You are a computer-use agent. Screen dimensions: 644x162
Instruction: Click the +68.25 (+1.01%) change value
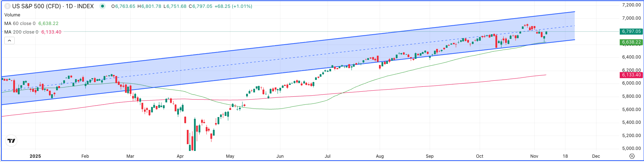[x=233, y=6]
